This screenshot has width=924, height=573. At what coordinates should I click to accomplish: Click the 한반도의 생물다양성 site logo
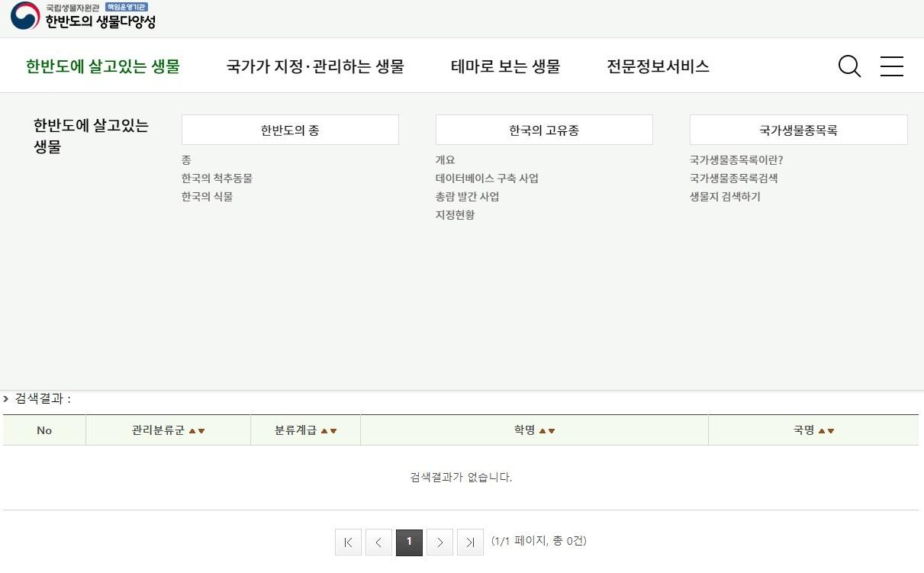[x=83, y=16]
